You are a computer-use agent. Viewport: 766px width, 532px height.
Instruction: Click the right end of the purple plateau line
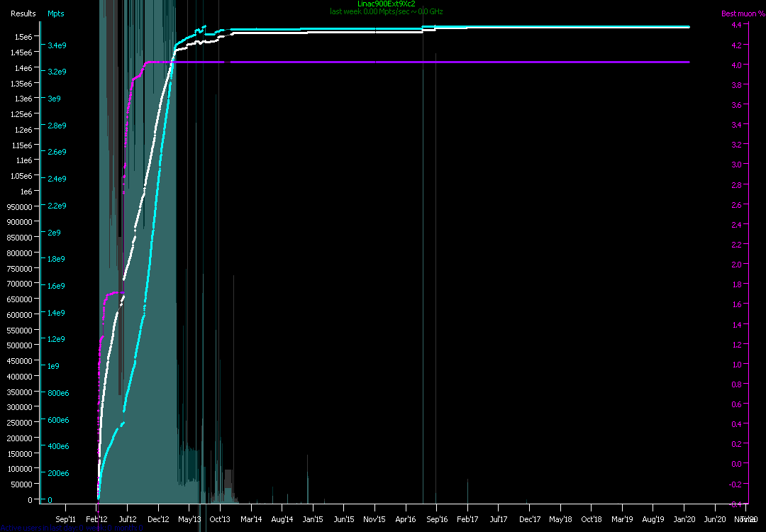click(x=688, y=62)
